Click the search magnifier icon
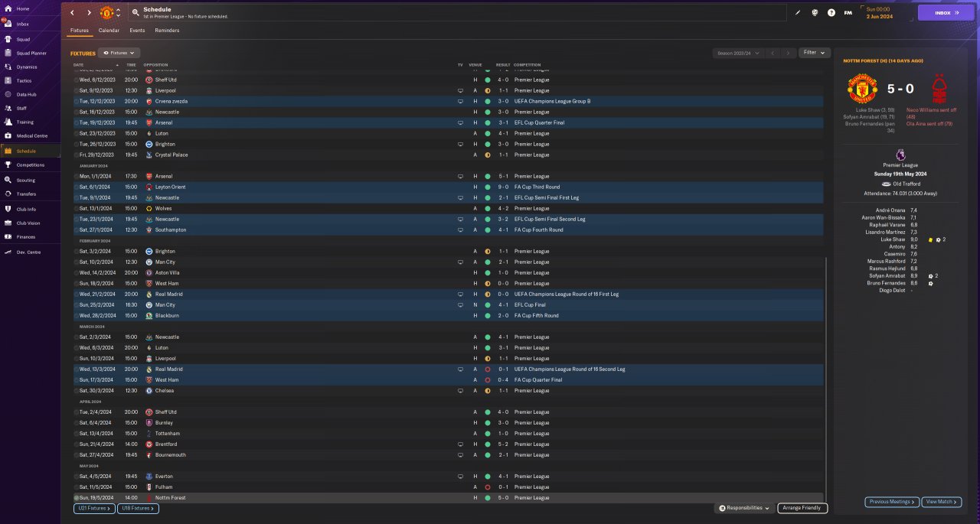This screenshot has height=524, width=980. point(136,12)
